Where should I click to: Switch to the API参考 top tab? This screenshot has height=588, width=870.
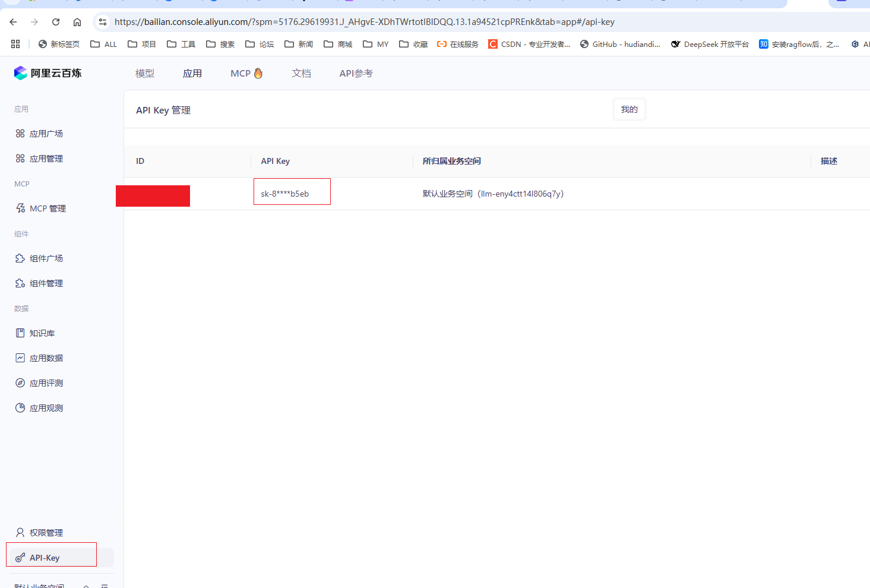tap(356, 73)
